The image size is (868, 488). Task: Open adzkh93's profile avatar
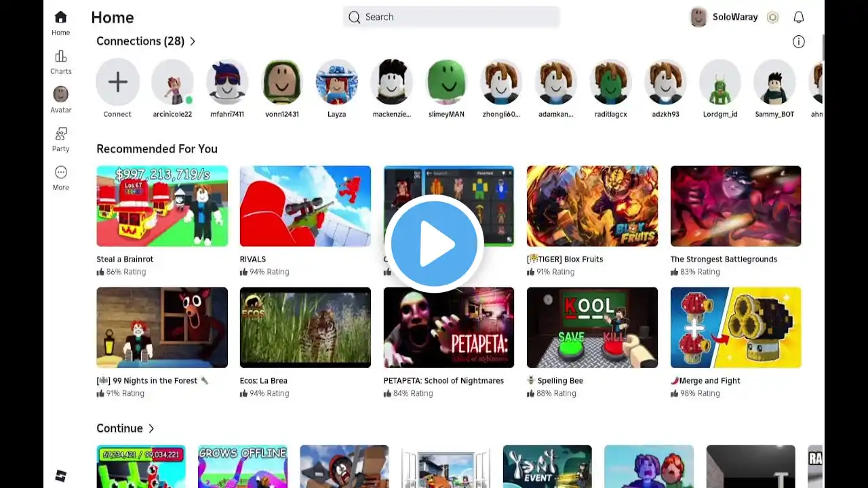666,82
